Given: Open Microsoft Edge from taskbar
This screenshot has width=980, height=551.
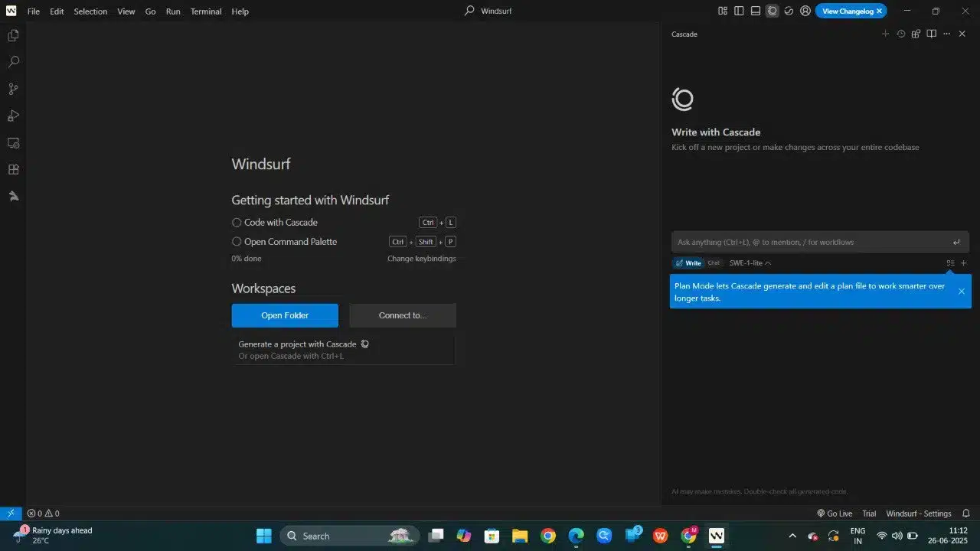Looking at the screenshot, I should pos(576,536).
